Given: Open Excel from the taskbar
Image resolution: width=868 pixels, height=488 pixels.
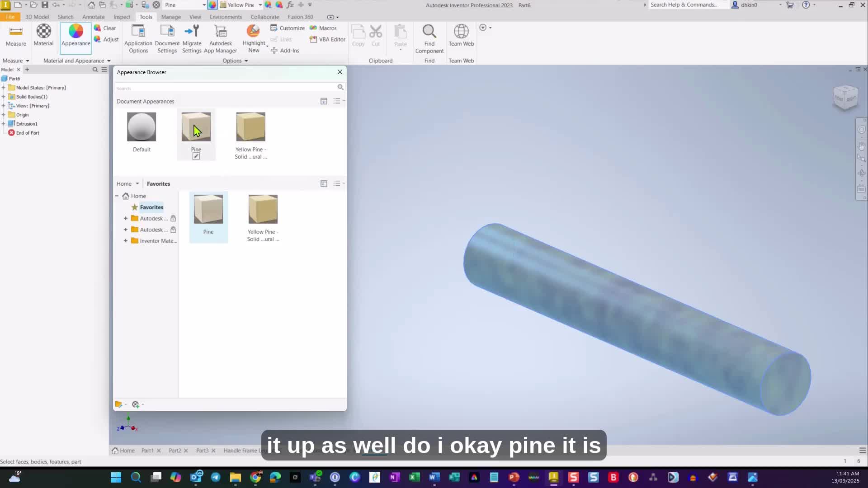Looking at the screenshot, I should [414, 477].
